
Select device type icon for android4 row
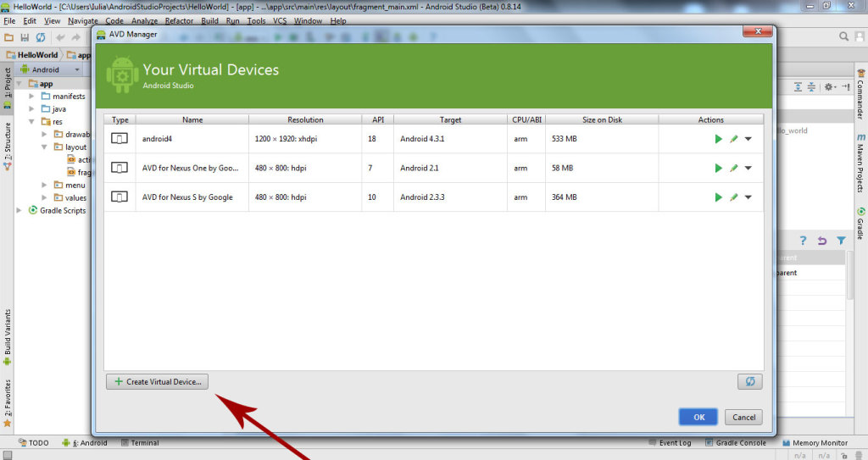point(120,138)
